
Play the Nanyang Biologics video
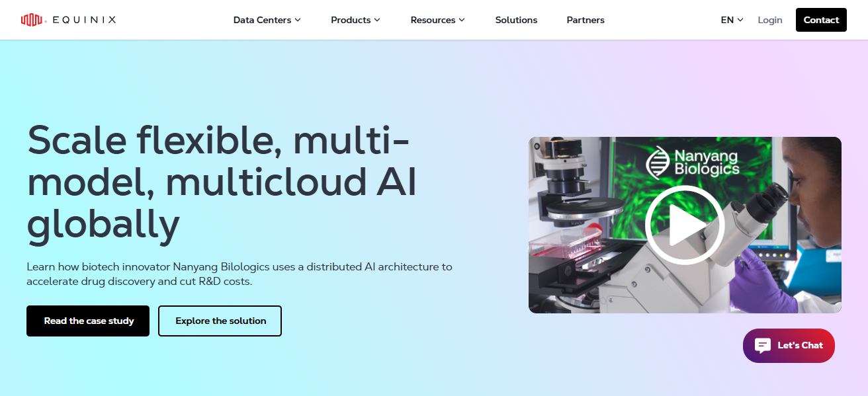coord(685,225)
